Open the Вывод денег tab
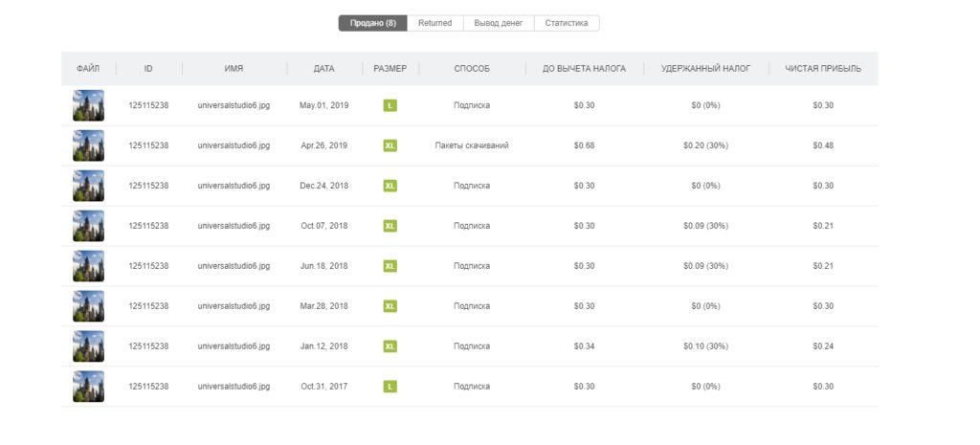 498,23
